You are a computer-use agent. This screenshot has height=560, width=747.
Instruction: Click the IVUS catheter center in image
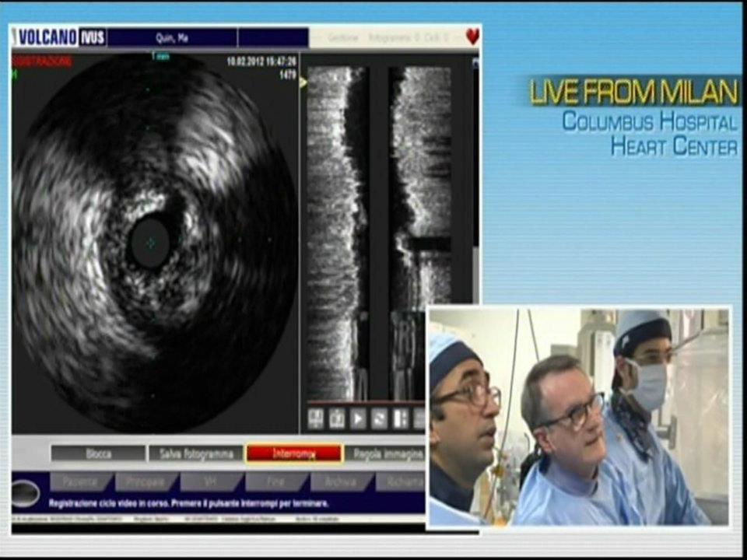click(x=149, y=242)
